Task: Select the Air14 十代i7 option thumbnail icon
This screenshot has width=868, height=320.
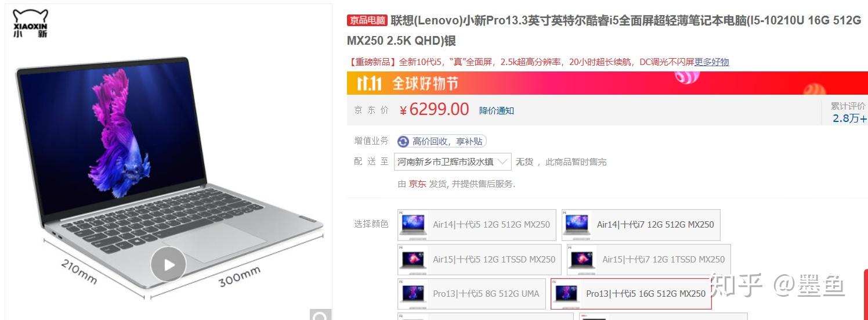Action: point(577,225)
